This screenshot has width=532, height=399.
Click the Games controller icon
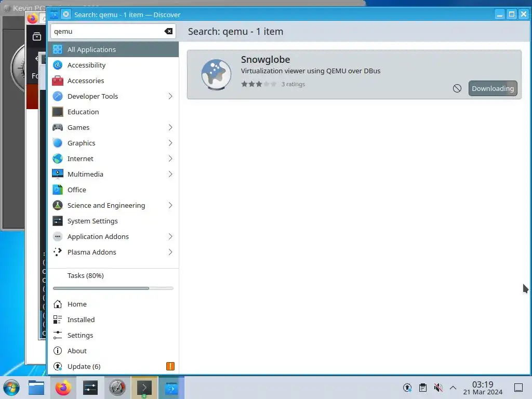pos(58,128)
